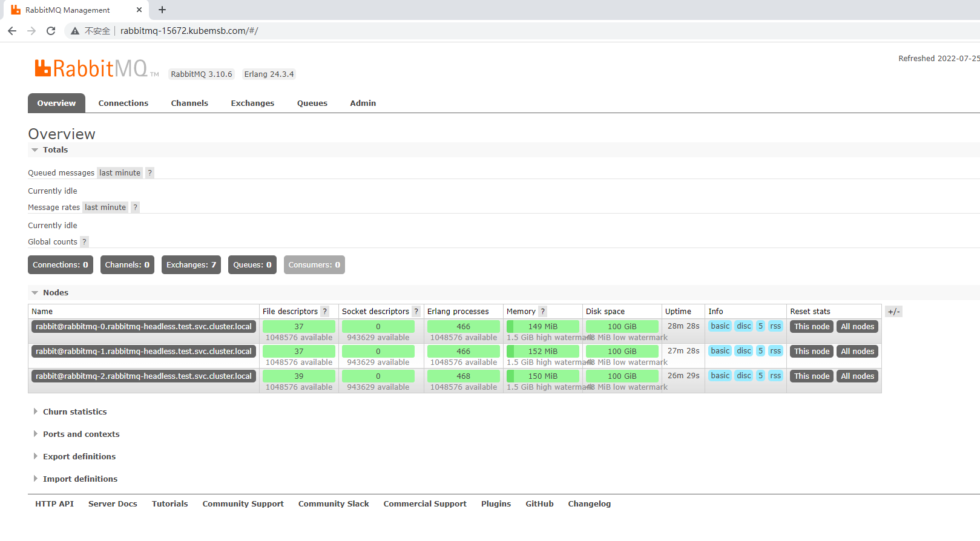Open the Admin tab
The height and width of the screenshot is (541, 980).
click(363, 103)
